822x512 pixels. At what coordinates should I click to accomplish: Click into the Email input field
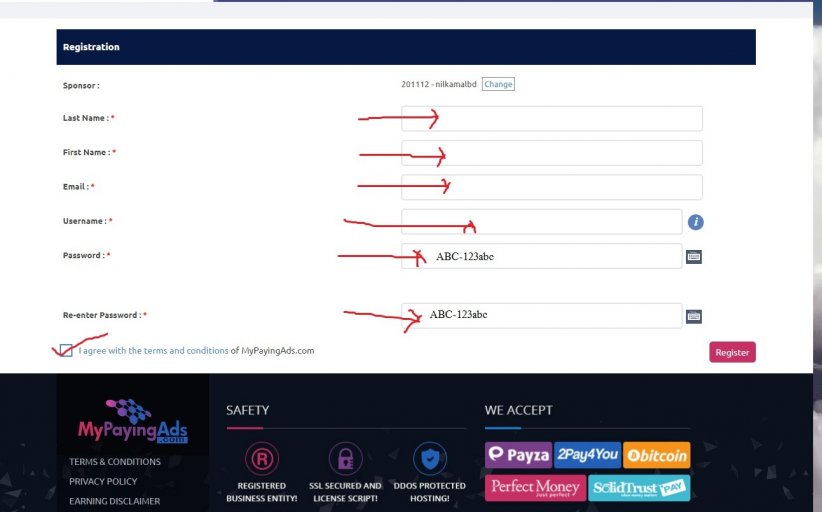click(551, 187)
